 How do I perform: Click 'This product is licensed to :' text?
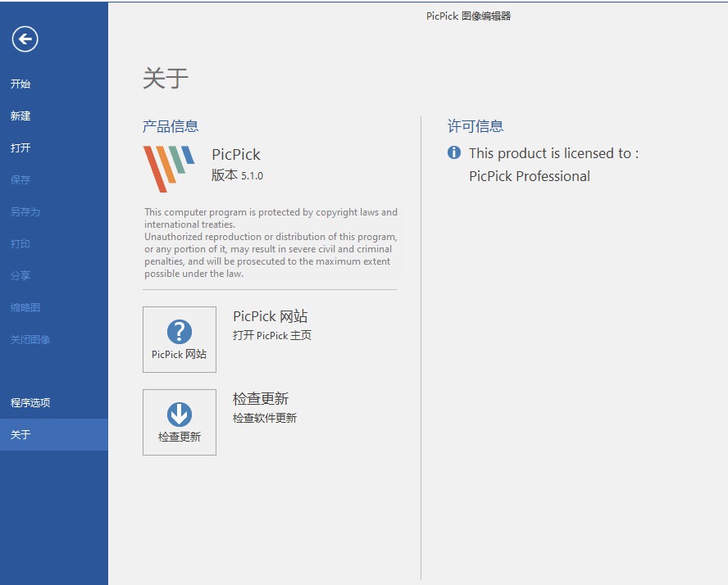(554, 153)
